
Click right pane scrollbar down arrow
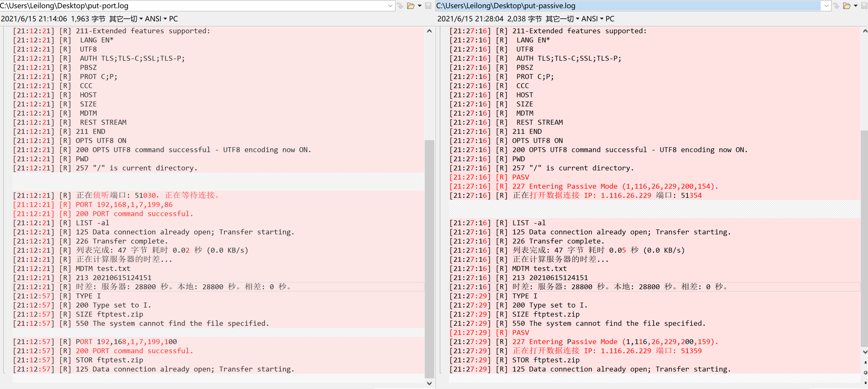tap(865, 352)
